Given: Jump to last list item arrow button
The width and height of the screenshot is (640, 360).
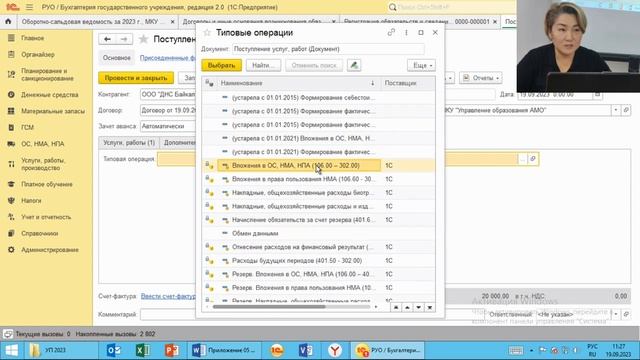Looking at the screenshot, I should point(430,307).
